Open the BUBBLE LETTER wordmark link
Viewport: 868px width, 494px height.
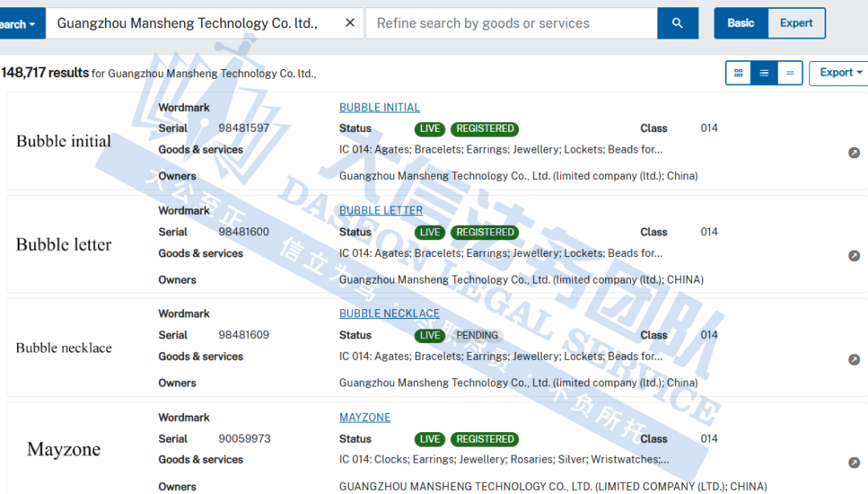380,210
